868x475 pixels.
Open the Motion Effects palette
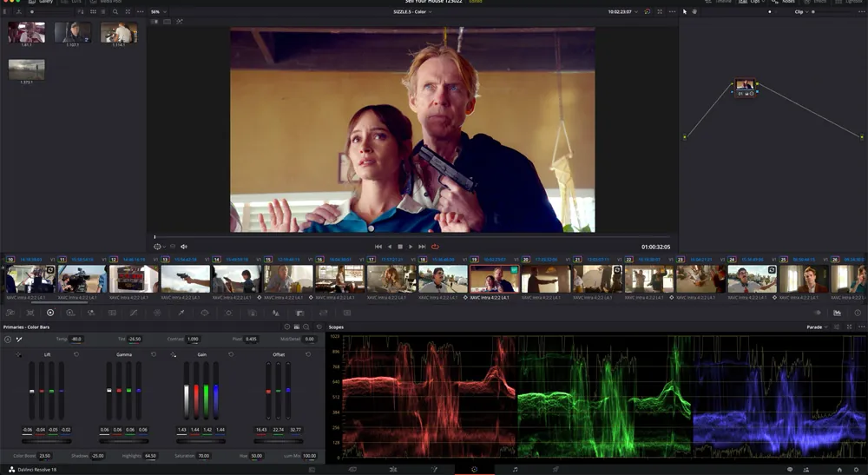point(112,313)
